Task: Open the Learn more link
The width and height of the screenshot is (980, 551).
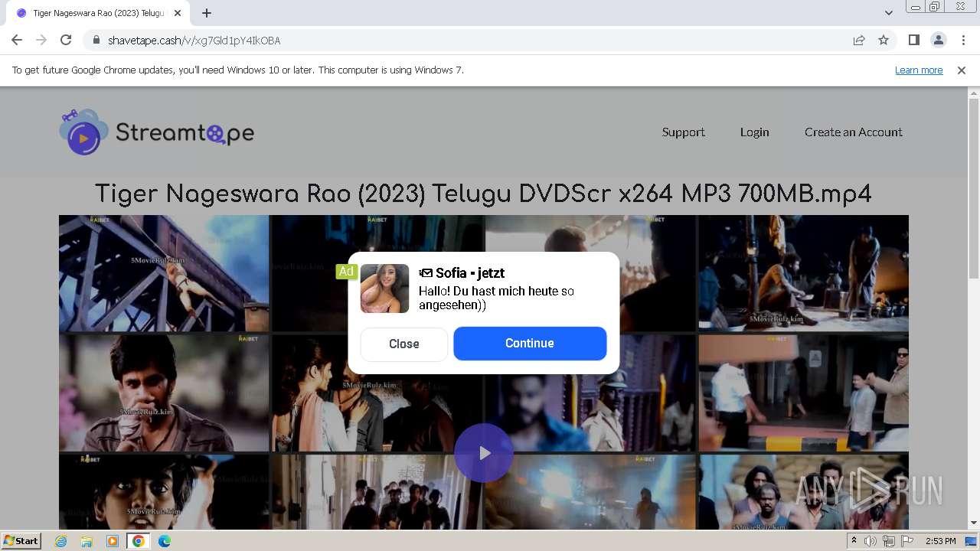Action: [x=919, y=70]
